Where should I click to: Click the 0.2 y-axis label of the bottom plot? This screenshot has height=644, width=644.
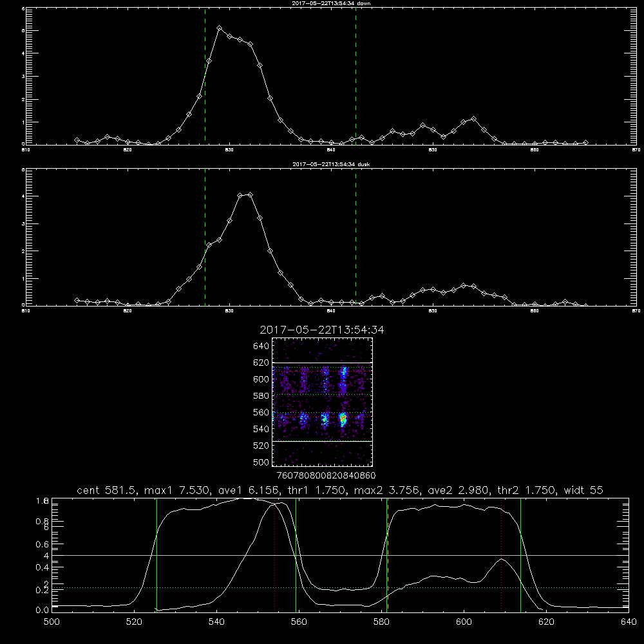pos(43,590)
